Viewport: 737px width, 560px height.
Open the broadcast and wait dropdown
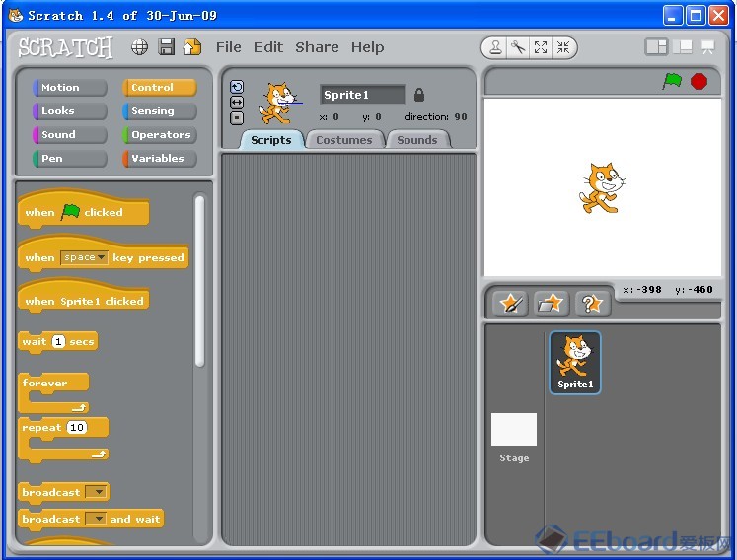pyautogui.click(x=97, y=519)
